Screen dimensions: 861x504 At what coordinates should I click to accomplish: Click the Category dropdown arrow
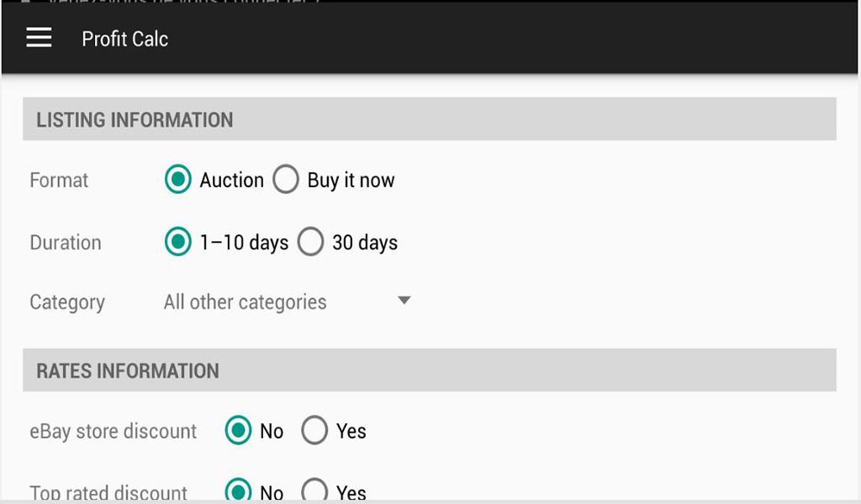point(404,301)
